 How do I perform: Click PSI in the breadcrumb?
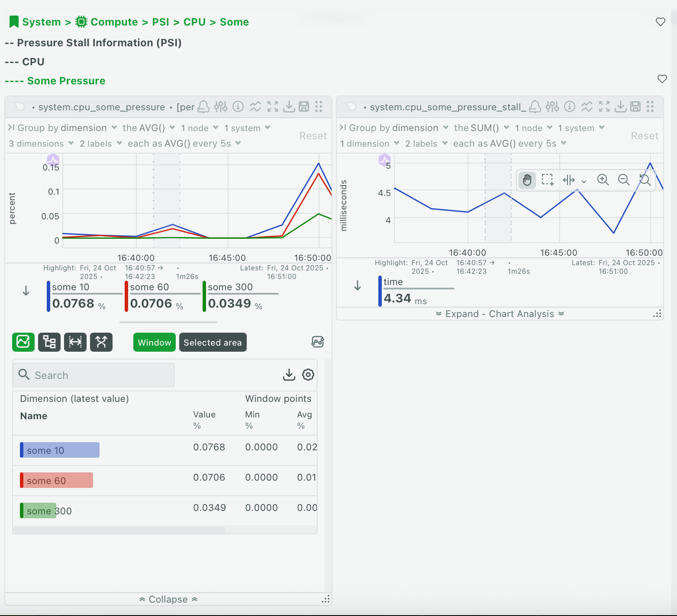tap(161, 22)
